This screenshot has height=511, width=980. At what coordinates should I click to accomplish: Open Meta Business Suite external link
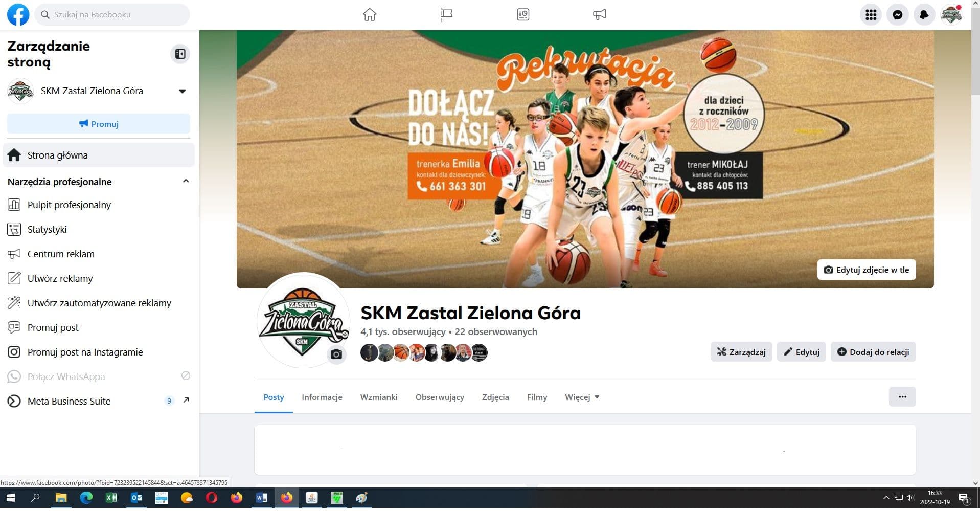pyautogui.click(x=99, y=401)
